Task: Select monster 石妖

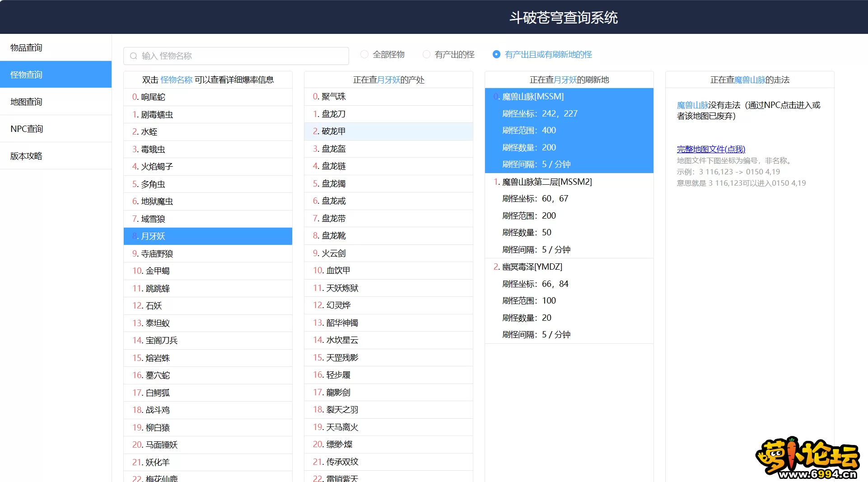Action: click(208, 306)
